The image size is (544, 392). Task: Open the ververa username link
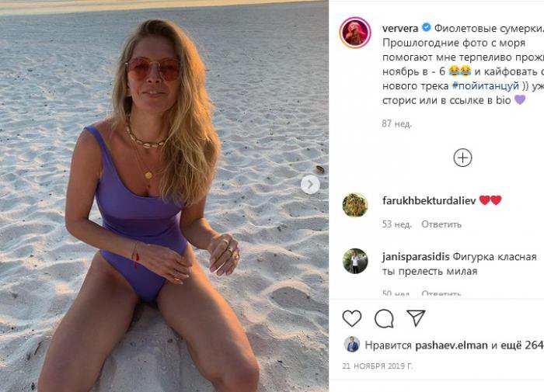pos(400,27)
